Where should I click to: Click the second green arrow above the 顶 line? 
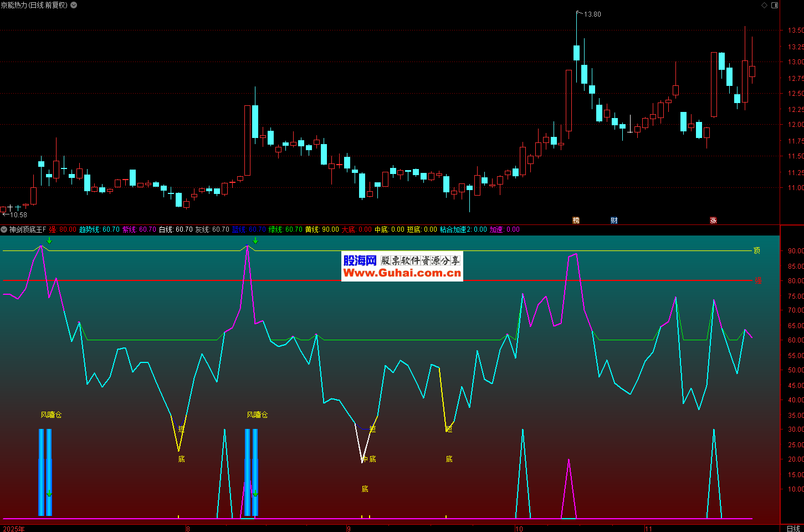(255, 241)
